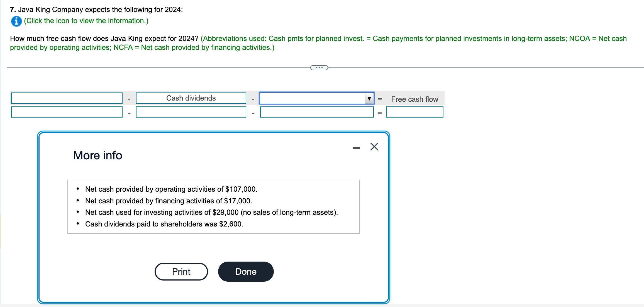Select the bullet about cash dividends of $2,600
Image resolution: width=644 pixels, height=307 pixels.
164,224
